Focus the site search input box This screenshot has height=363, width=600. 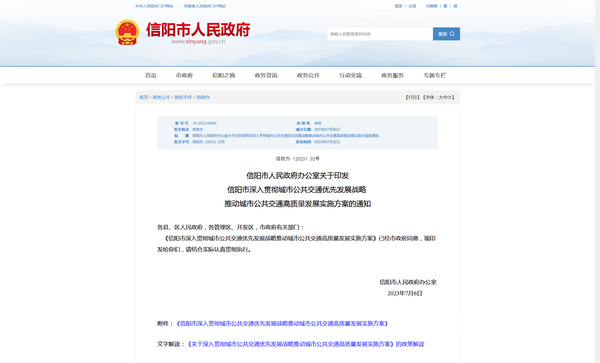click(x=380, y=34)
